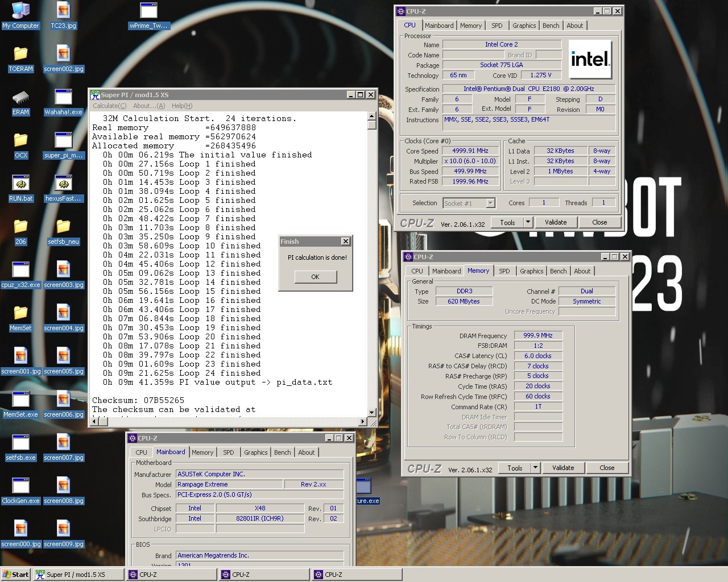The image size is (728, 582).
Task: Click Validate in top CPU-Z window
Action: click(556, 222)
